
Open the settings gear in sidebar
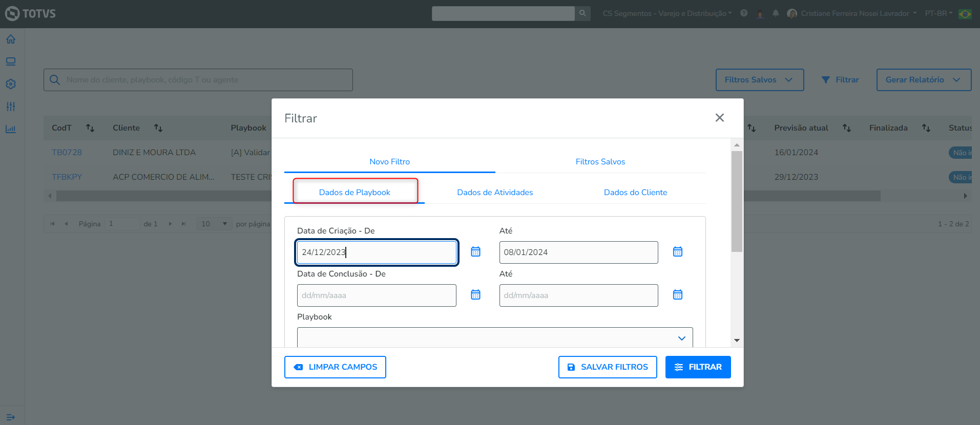[x=11, y=84]
